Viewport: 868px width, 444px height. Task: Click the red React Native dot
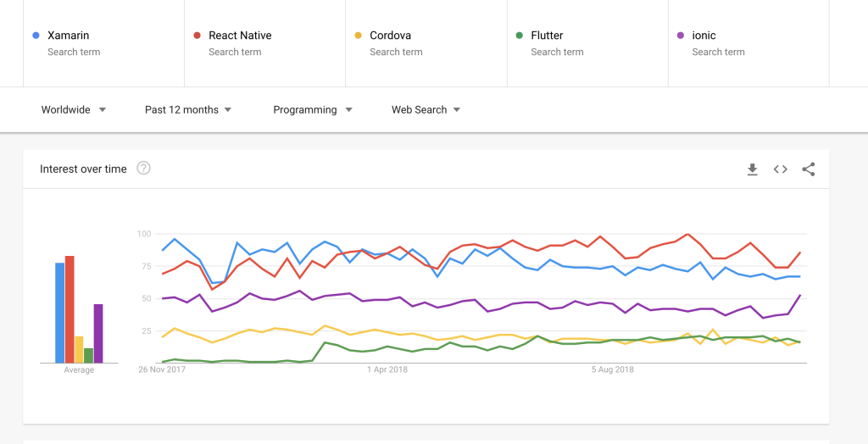[x=197, y=36]
